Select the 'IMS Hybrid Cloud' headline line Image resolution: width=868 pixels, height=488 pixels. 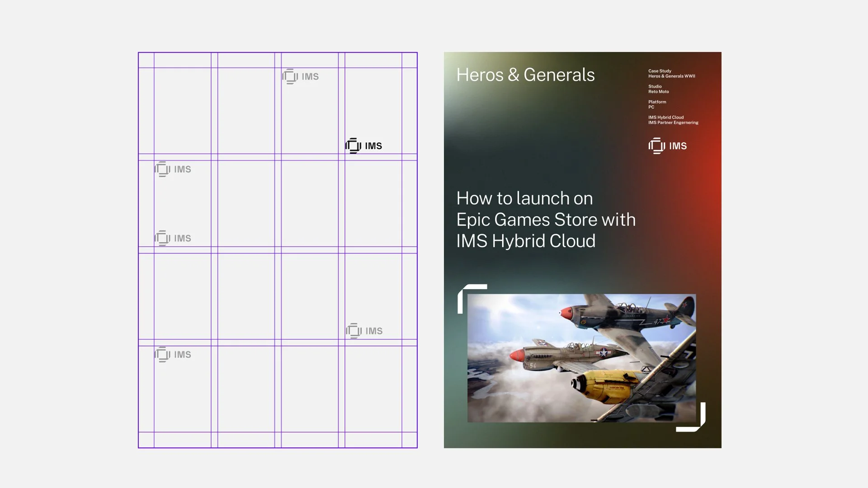(x=526, y=241)
